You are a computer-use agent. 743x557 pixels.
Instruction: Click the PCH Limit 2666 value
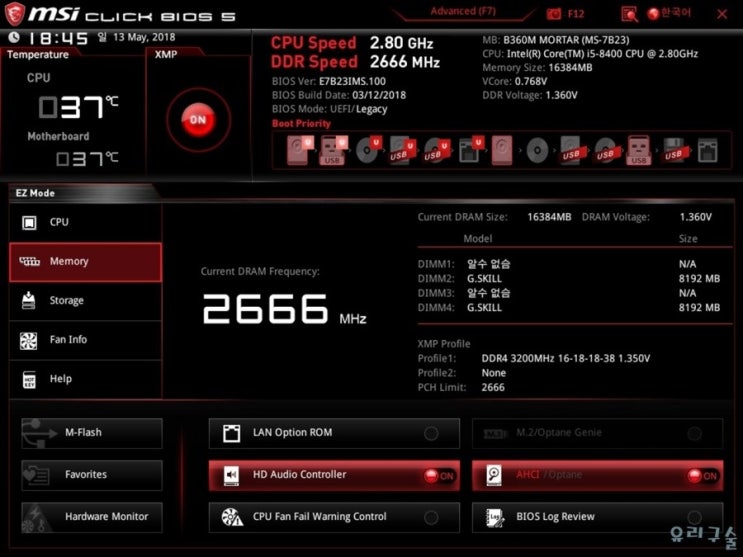click(x=493, y=388)
